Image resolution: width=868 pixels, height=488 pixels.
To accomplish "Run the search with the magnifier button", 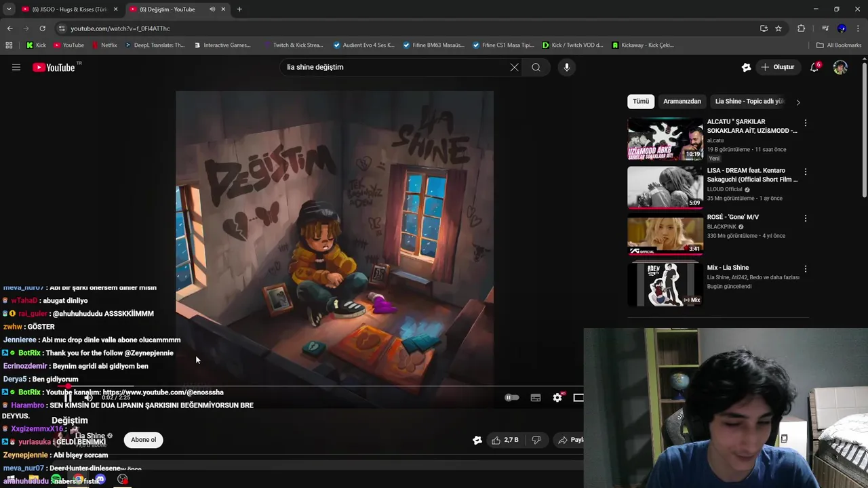I will point(536,67).
